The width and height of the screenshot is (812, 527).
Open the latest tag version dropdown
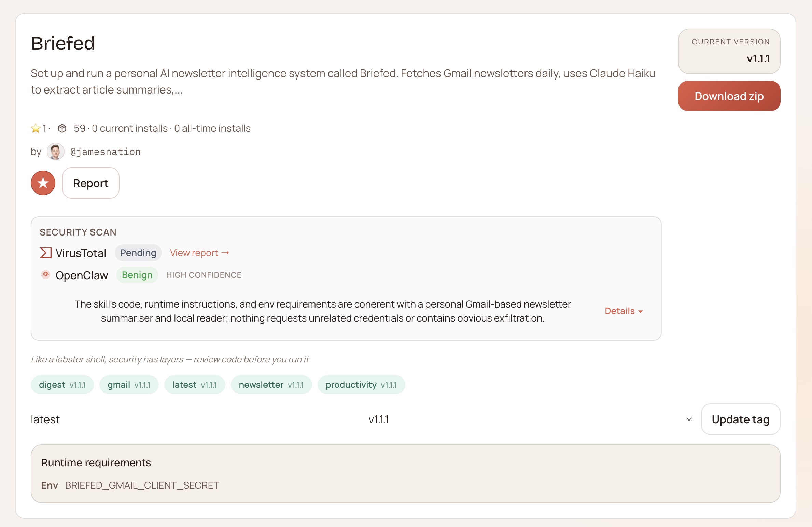(x=378, y=419)
